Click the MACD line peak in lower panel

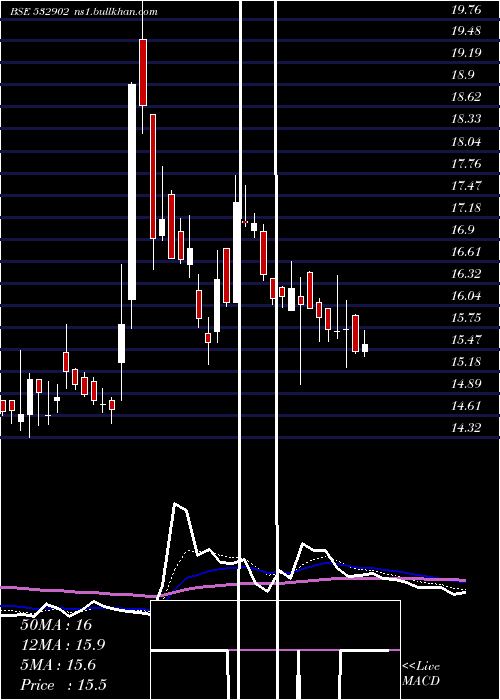tap(175, 504)
